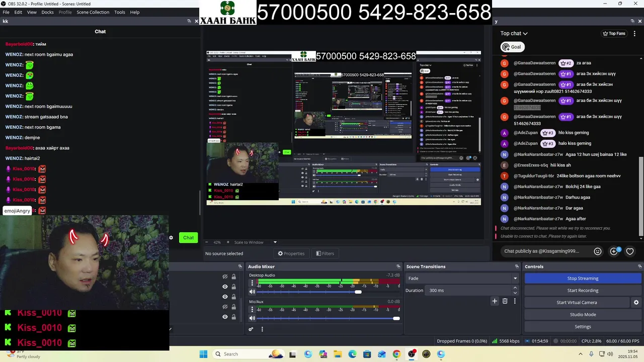
Task: Show the fourth hidden source toggle
Action: pyautogui.click(x=225, y=307)
